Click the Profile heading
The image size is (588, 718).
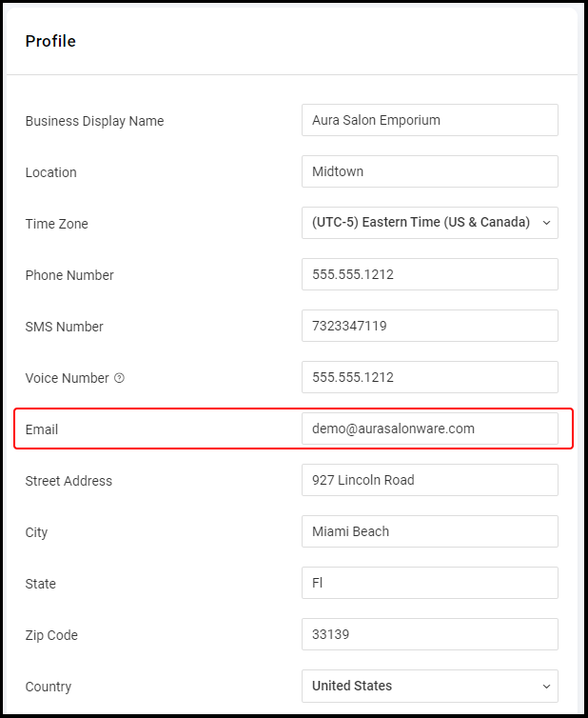(x=50, y=41)
